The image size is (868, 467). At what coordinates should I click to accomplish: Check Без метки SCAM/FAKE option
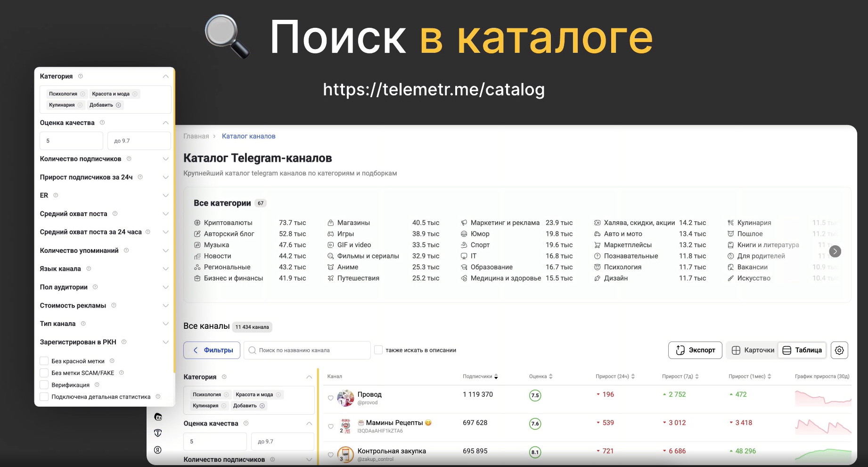44,373
